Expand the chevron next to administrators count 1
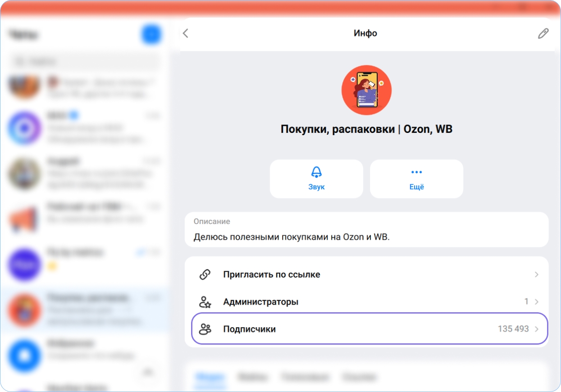 (x=536, y=302)
